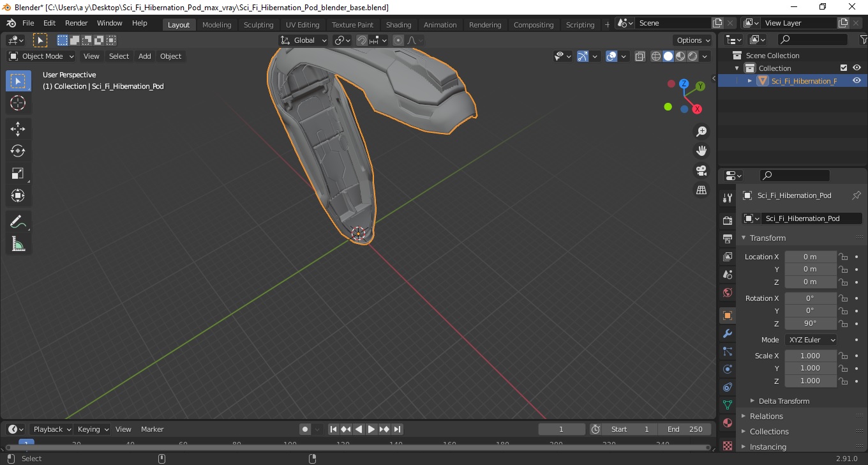868x465 pixels.
Task: Switch to UV Editing workspace tab
Action: 303,24
